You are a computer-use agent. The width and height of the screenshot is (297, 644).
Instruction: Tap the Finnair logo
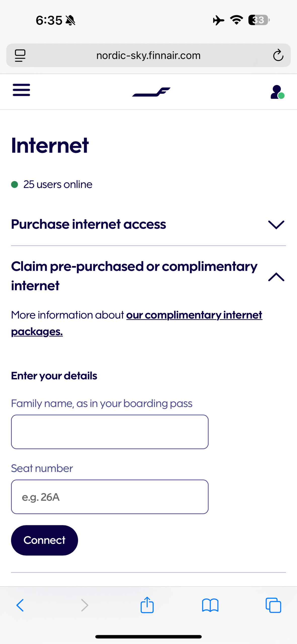tap(151, 92)
